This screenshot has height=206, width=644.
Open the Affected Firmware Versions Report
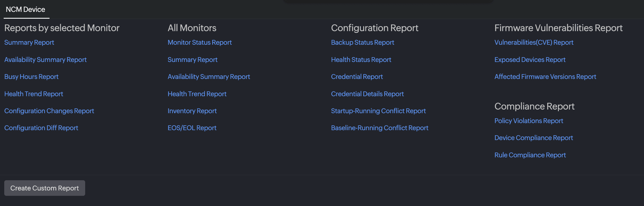pyautogui.click(x=545, y=77)
